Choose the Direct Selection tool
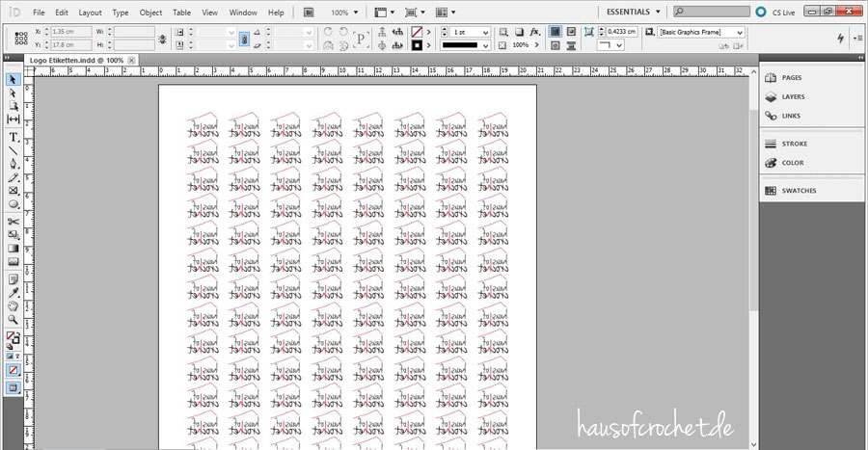The image size is (868, 450). click(x=14, y=93)
